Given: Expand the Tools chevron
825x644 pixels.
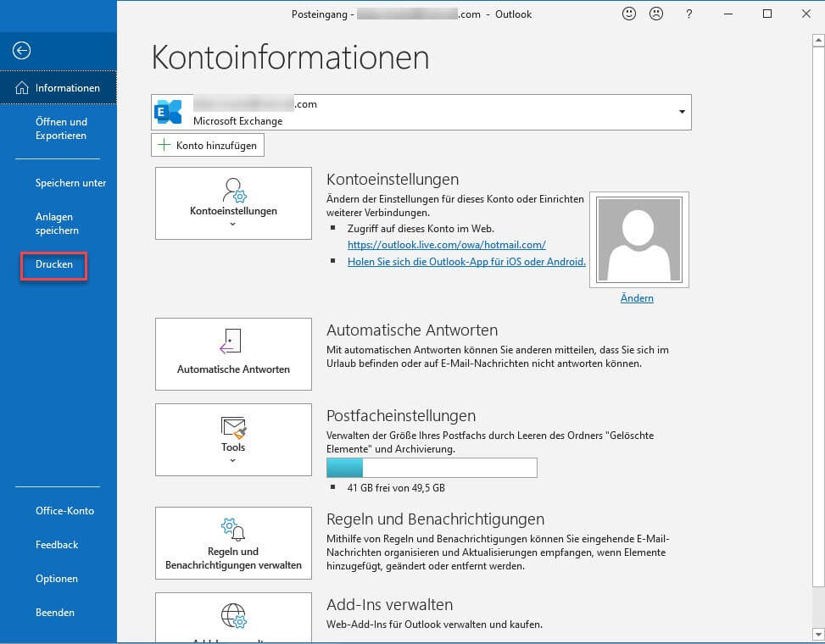Looking at the screenshot, I should tap(232, 460).
